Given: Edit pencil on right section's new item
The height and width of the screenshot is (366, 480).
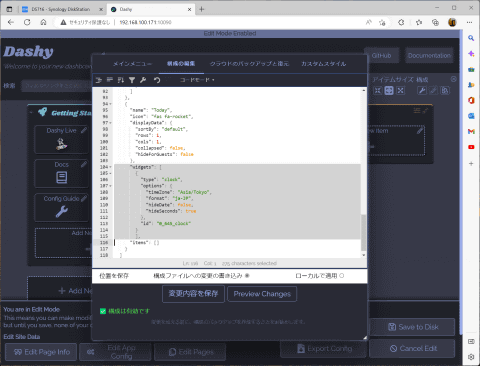Looking at the screenshot, I should pos(420,131).
